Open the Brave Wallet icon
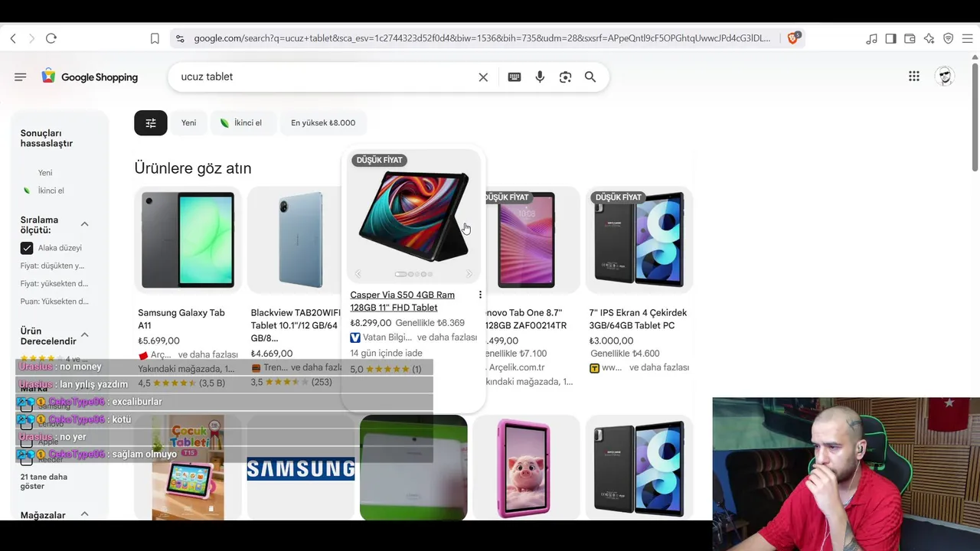The height and width of the screenshot is (551, 980). [x=910, y=38]
